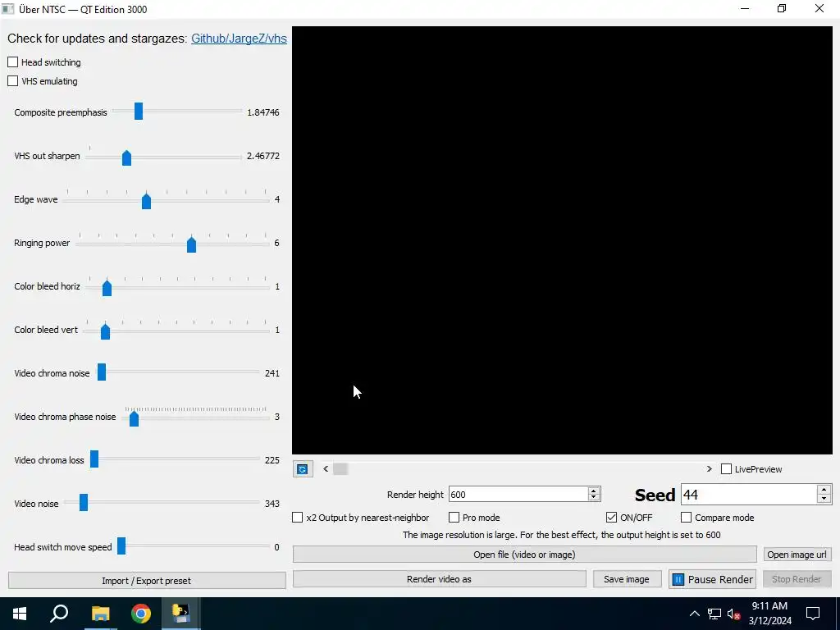Enable Compare mode checkbox
Viewport: 840px width, 630px height.
pyautogui.click(x=687, y=518)
